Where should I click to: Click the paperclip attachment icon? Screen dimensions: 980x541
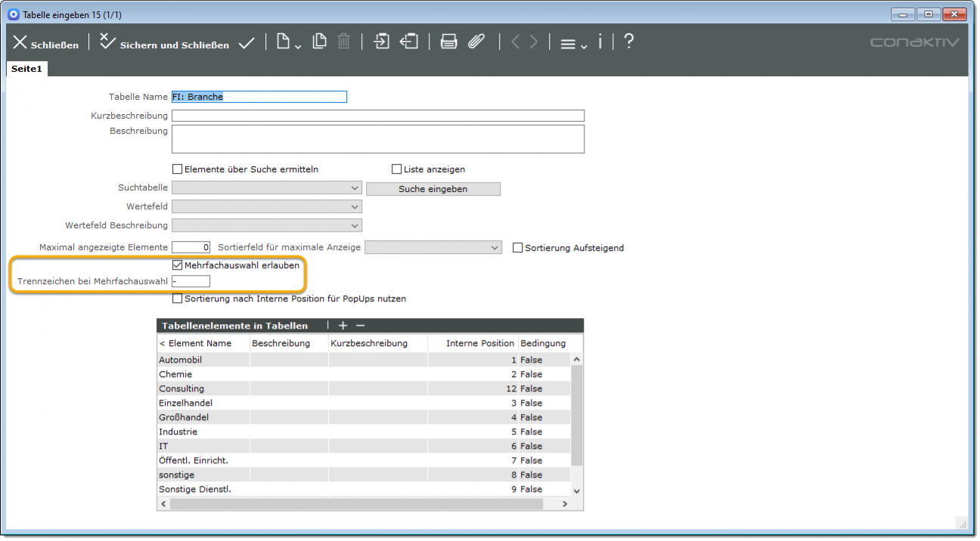point(476,42)
